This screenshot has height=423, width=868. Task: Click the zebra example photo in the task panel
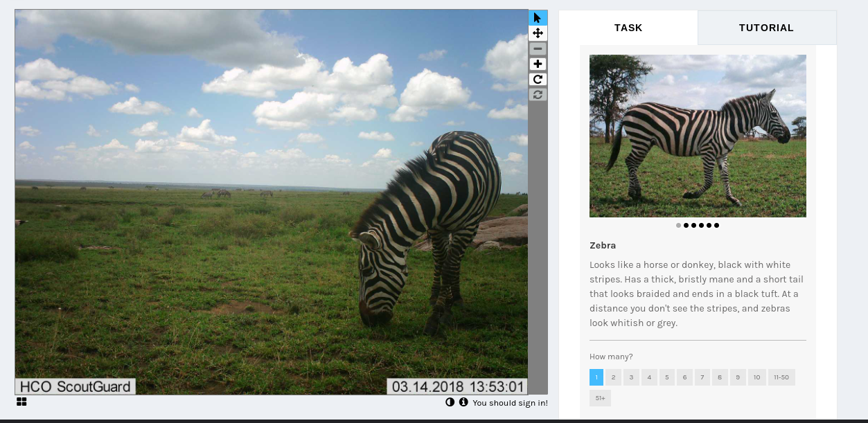pyautogui.click(x=698, y=136)
